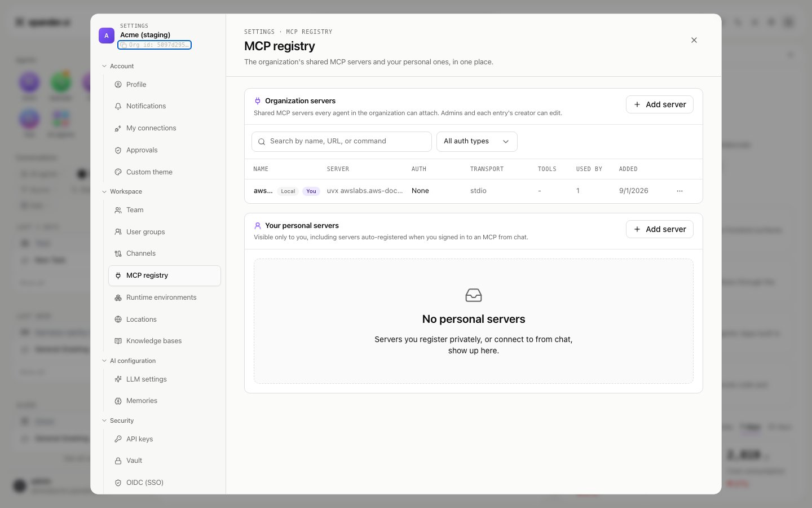Open API keys settings
This screenshot has height=508, width=812.
[x=164, y=439]
